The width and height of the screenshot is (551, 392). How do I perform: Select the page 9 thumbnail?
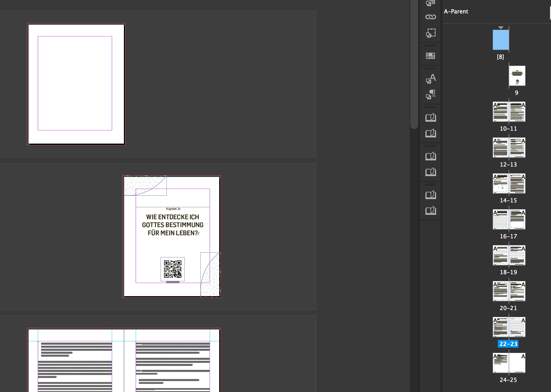coord(517,76)
